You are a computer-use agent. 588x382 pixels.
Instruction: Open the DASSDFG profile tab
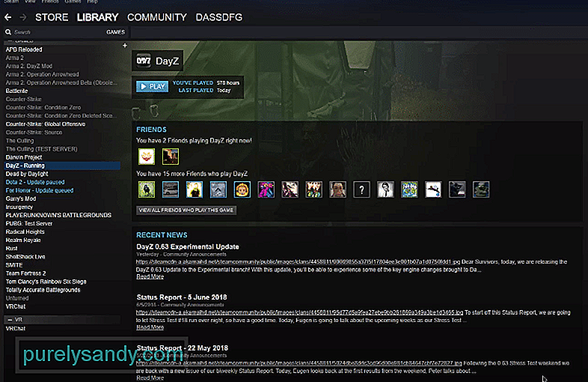click(x=219, y=17)
